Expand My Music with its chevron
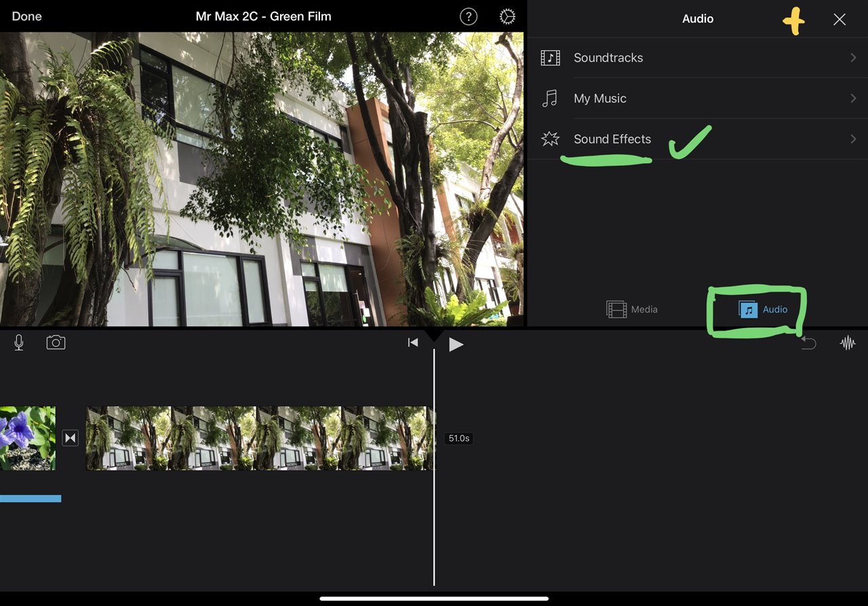Screen dimensions: 868x606 [x=853, y=98]
